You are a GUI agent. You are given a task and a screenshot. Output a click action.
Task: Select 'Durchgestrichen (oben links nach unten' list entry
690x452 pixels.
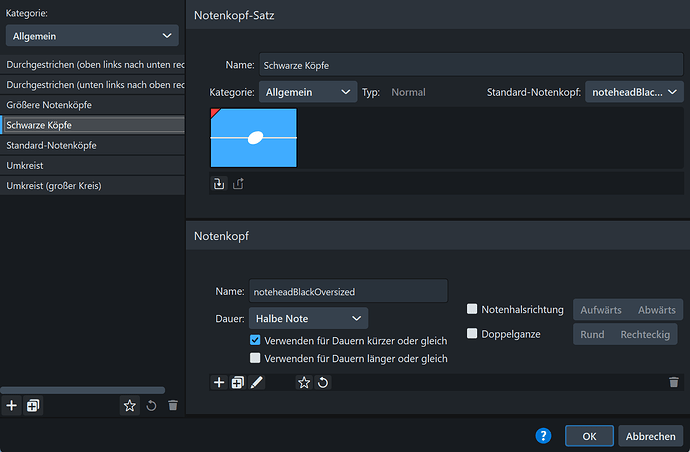pos(92,65)
